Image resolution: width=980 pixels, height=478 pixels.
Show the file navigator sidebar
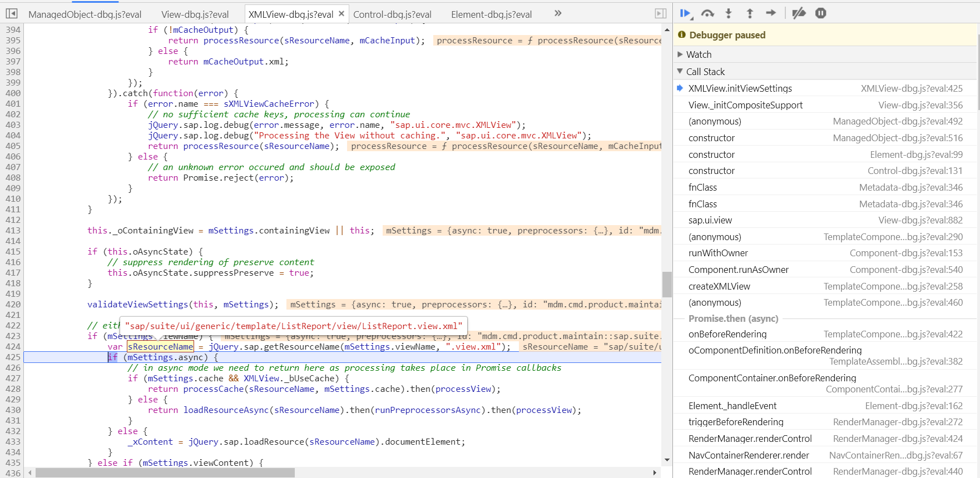pos(12,13)
